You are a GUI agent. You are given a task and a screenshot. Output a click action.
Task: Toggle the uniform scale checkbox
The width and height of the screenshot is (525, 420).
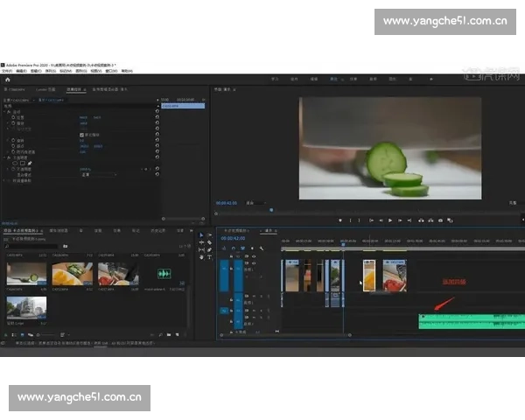click(82, 135)
